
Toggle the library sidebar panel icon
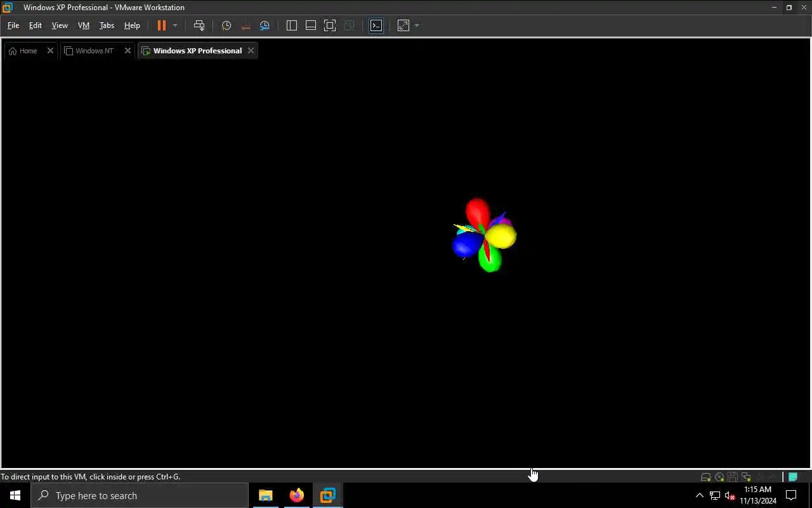point(292,25)
